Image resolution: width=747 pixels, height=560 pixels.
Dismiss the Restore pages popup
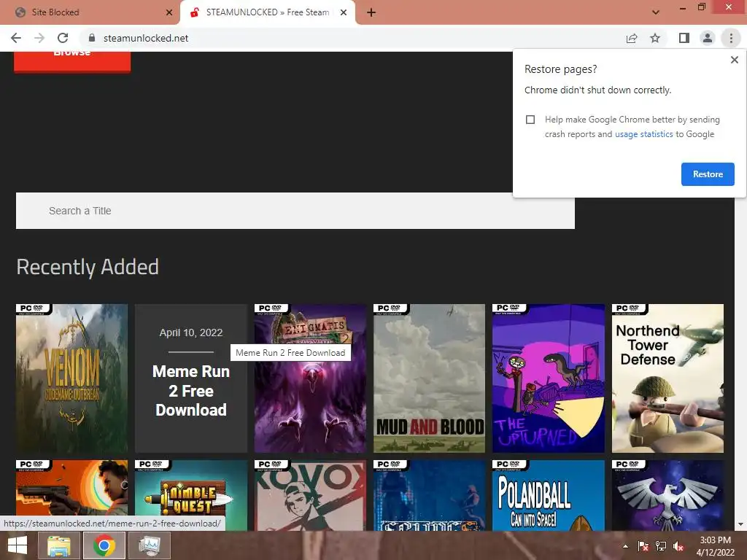(734, 60)
